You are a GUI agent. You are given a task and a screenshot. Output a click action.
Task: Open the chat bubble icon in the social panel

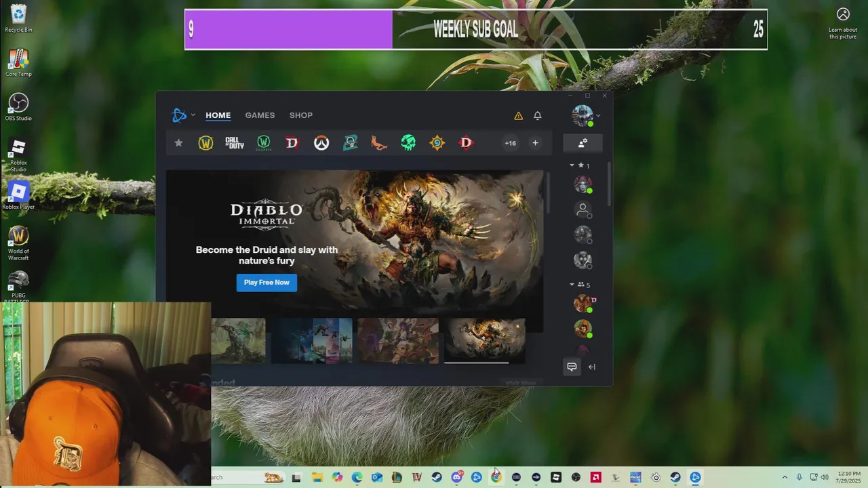tap(572, 367)
